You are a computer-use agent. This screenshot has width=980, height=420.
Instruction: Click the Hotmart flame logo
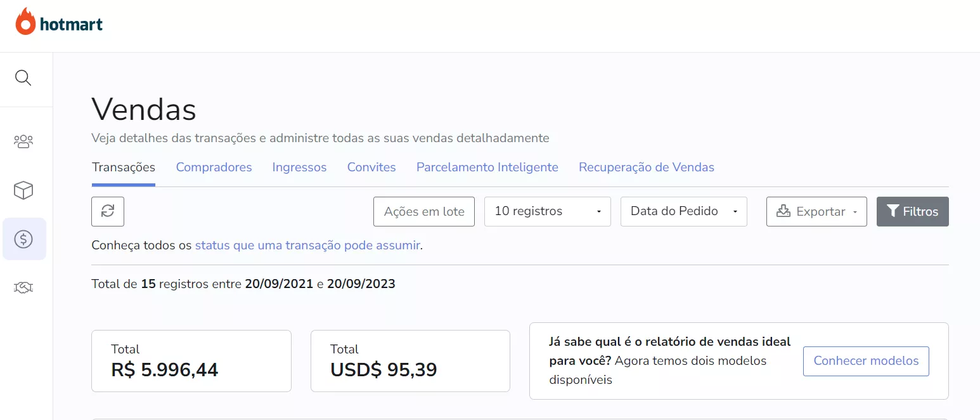click(26, 22)
